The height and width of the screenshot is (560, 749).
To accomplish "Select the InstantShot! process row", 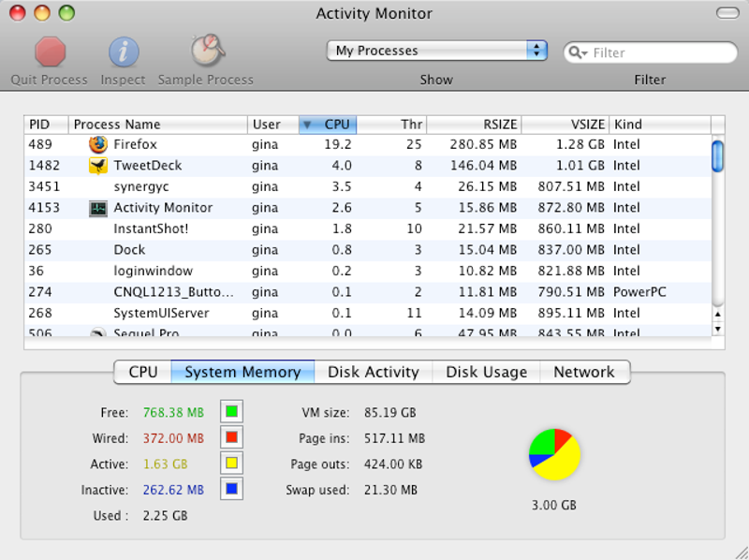I will (x=368, y=228).
